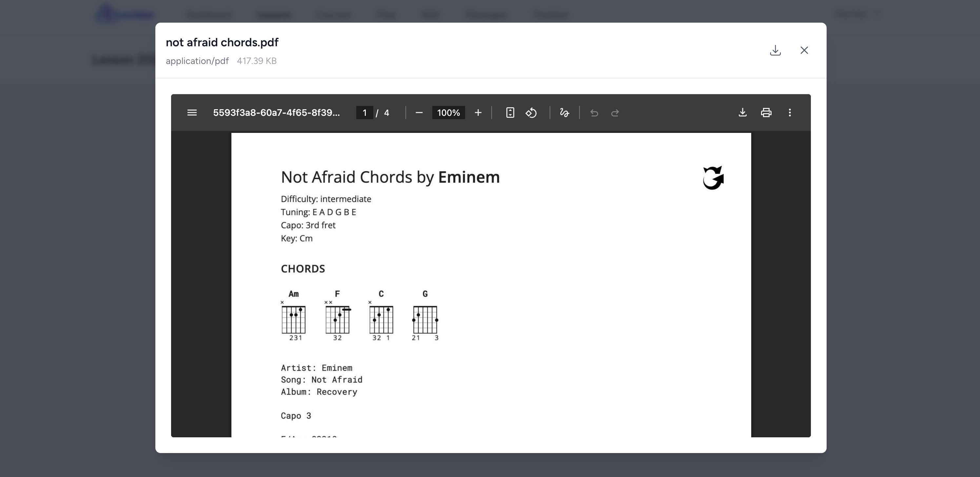Open the viewer's more options menu
The height and width of the screenshot is (477, 980).
click(790, 113)
